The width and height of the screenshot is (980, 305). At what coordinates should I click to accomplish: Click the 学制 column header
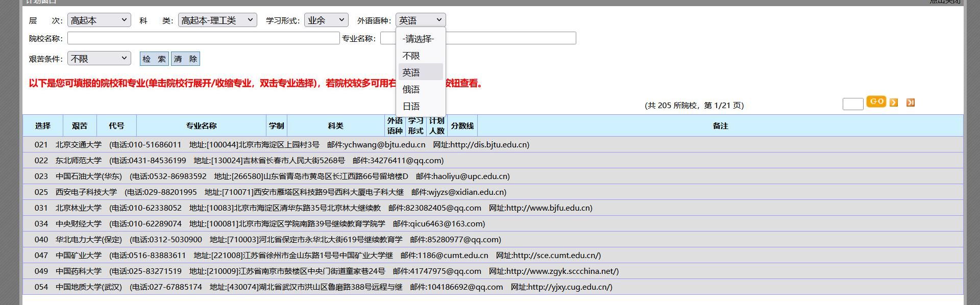[x=277, y=125]
